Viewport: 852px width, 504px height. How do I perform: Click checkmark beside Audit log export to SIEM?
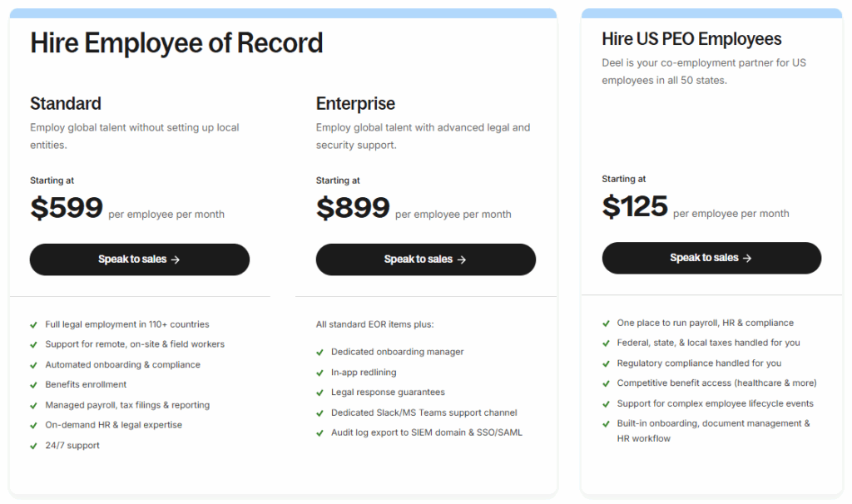319,432
